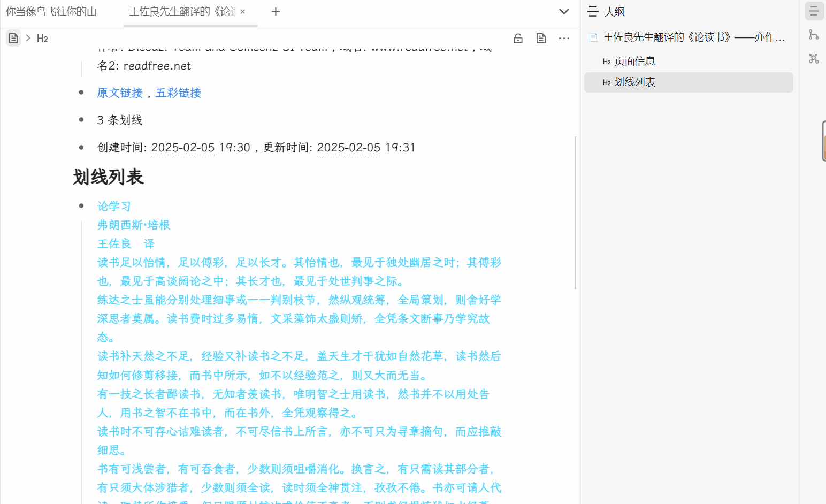The width and height of the screenshot is (826, 504).
Task: Open the more options (...) icon
Action: 564,38
